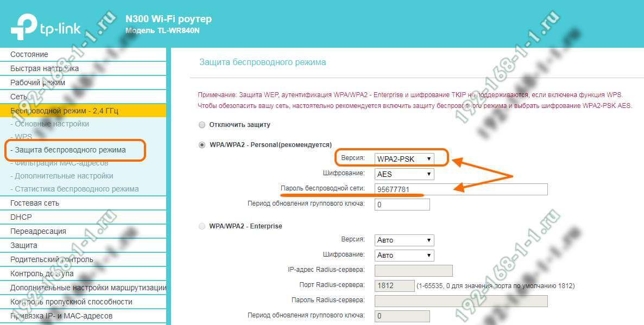Open Enterprise 'Шифрование' Авто dropdown
The image size is (644, 325).
click(x=404, y=255)
